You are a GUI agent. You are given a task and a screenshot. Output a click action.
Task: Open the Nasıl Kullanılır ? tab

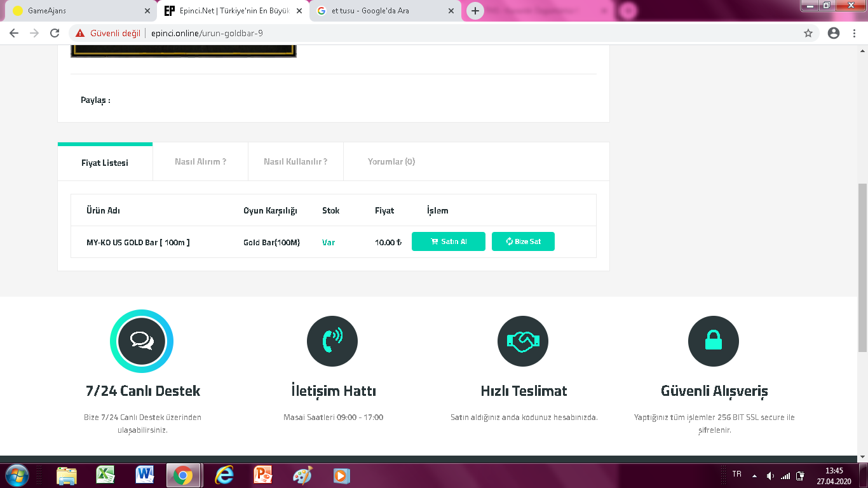[x=295, y=161]
